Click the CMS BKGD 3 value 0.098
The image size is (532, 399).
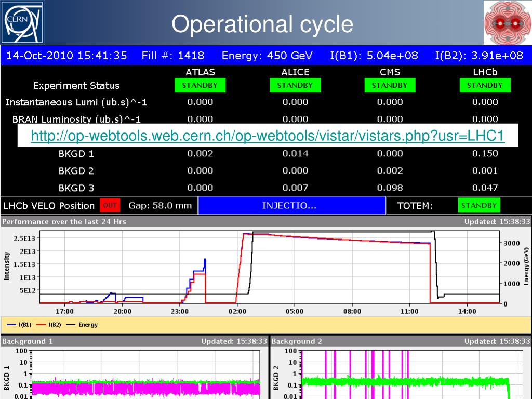pyautogui.click(x=390, y=188)
